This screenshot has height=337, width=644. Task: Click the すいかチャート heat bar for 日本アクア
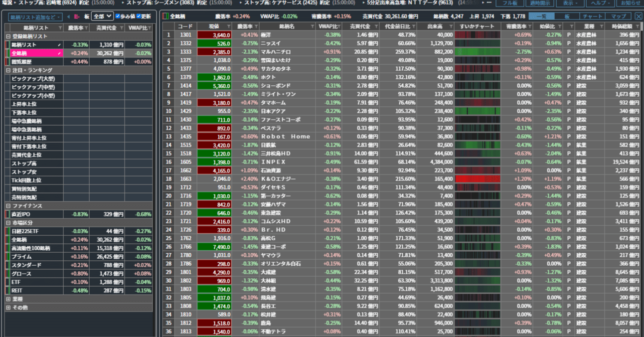coord(479,111)
